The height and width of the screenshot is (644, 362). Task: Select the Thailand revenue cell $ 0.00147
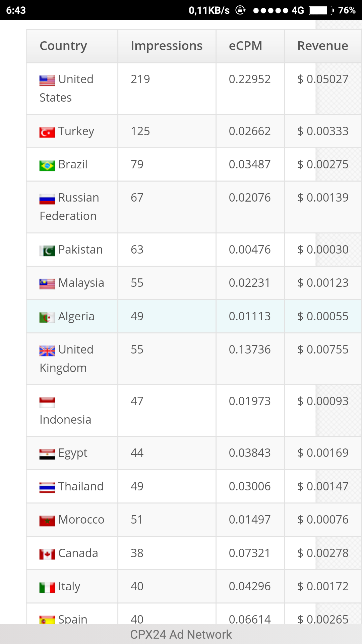click(x=323, y=486)
